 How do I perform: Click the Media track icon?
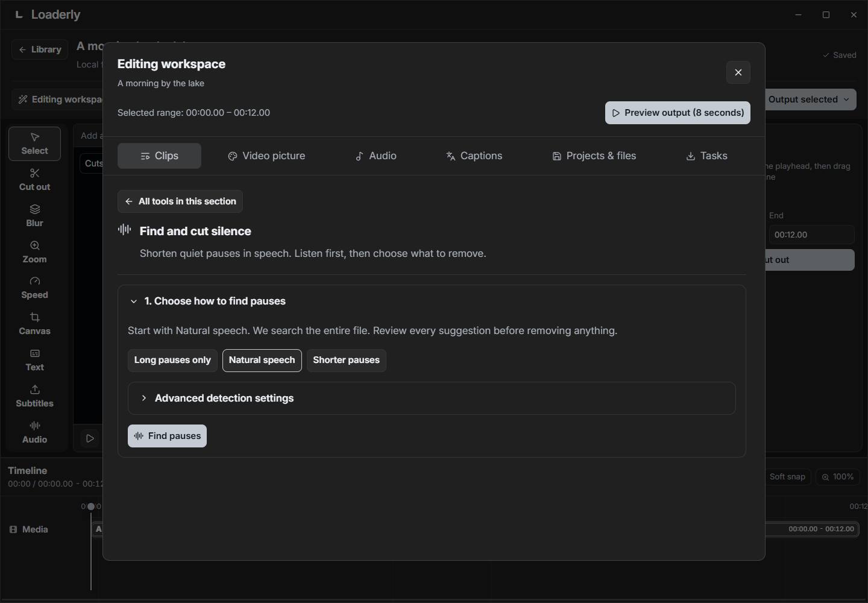(13, 529)
